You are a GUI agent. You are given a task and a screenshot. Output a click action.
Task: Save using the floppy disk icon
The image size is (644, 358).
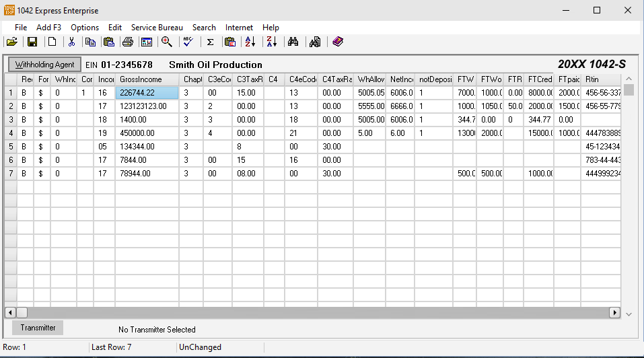click(x=32, y=42)
